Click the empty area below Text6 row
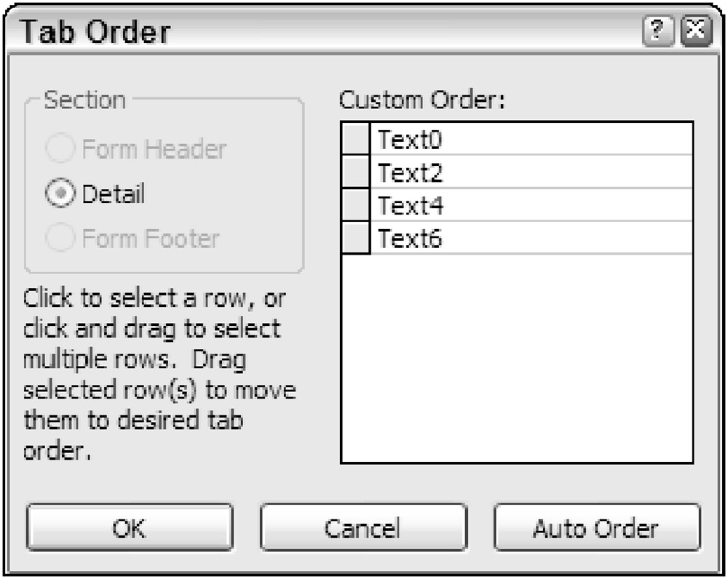 pos(517,356)
